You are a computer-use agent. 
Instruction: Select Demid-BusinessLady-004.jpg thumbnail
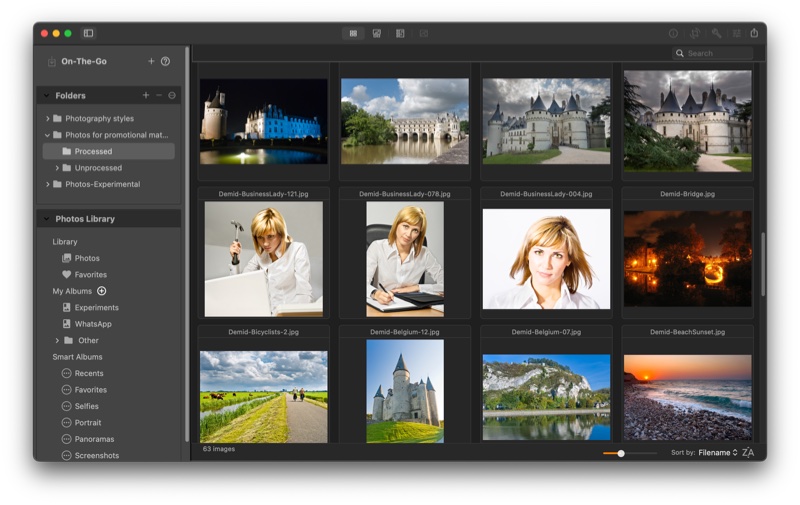[x=546, y=259]
